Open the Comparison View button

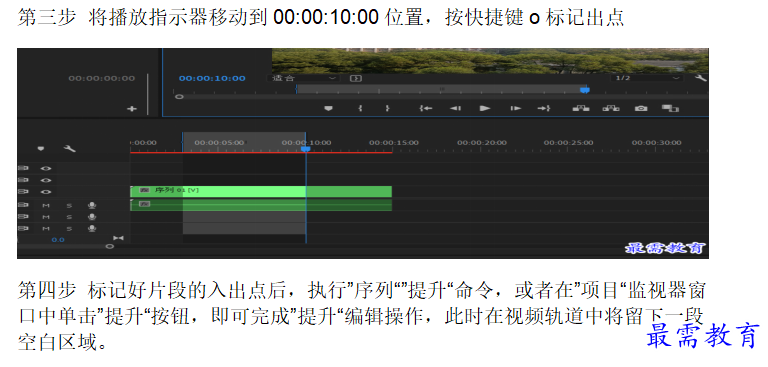pos(670,108)
